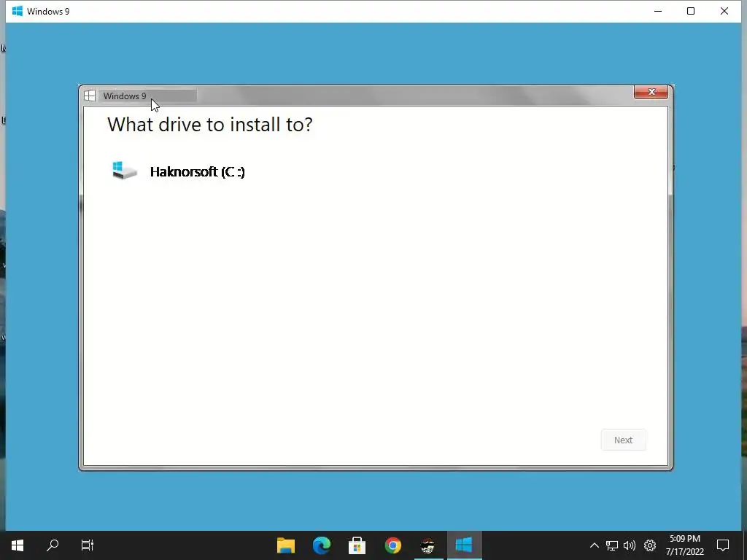Close the outer Windows 9 window
The height and width of the screenshot is (560, 747).
tap(724, 11)
